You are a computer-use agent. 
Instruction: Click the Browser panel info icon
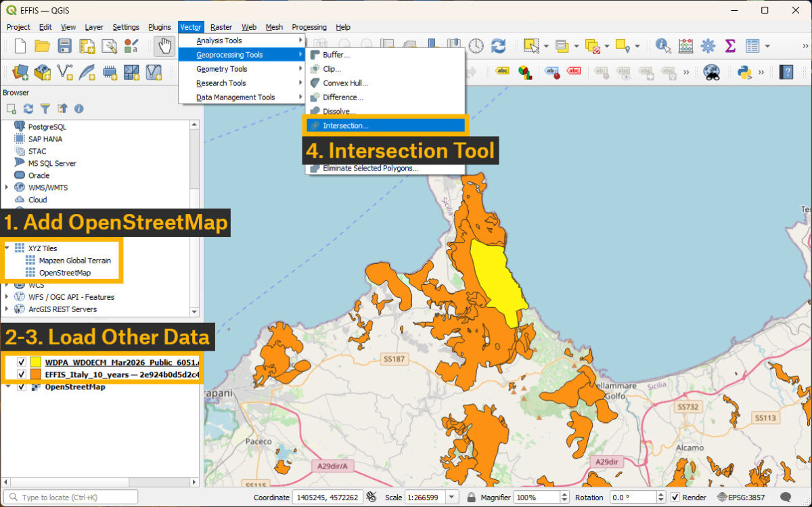click(78, 108)
